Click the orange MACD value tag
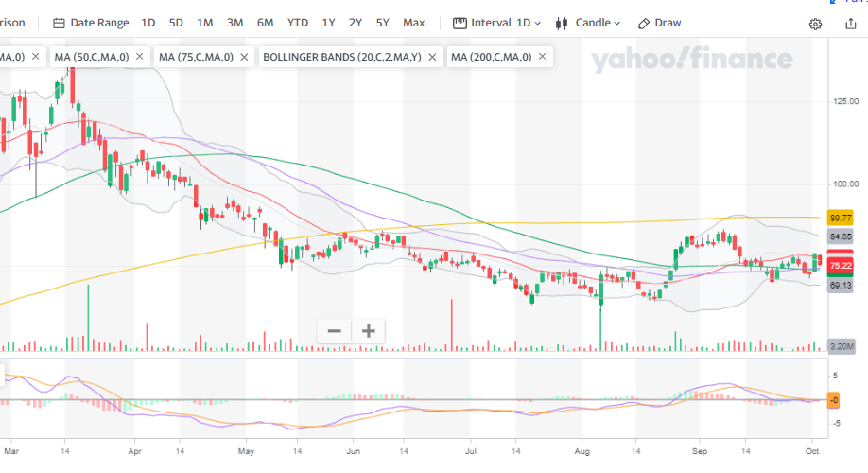Image resolution: width=868 pixels, height=473 pixels. pos(833,400)
